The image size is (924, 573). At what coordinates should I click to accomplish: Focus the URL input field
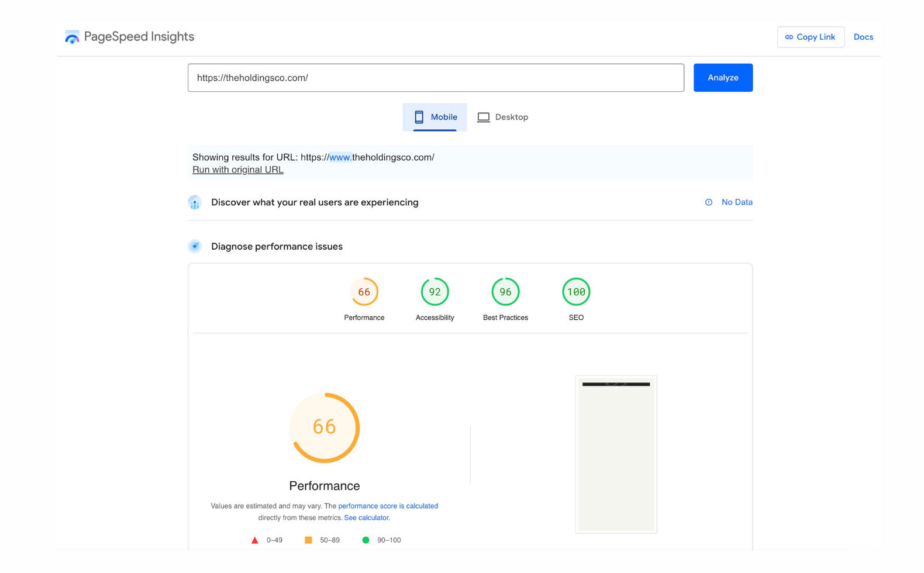pos(436,78)
